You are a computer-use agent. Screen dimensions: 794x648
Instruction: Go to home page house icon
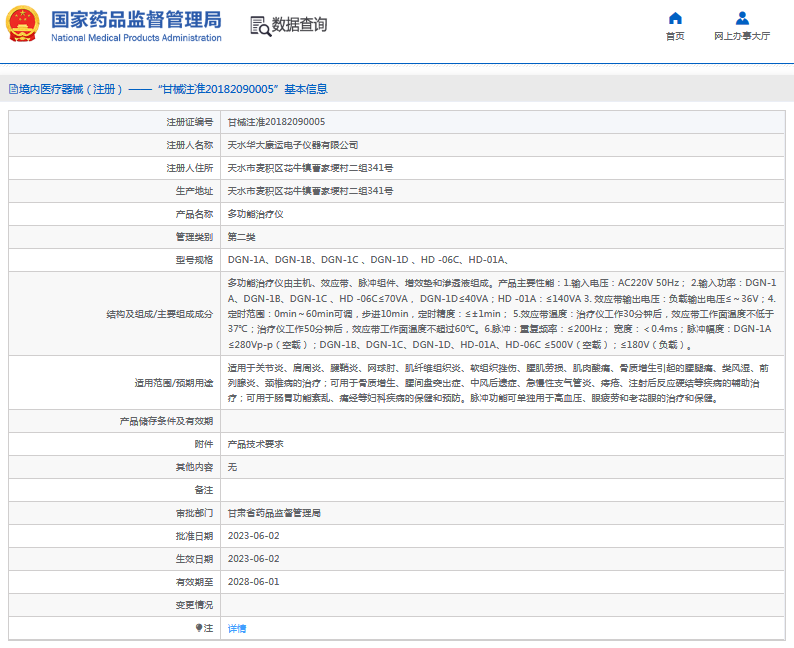pyautogui.click(x=675, y=18)
